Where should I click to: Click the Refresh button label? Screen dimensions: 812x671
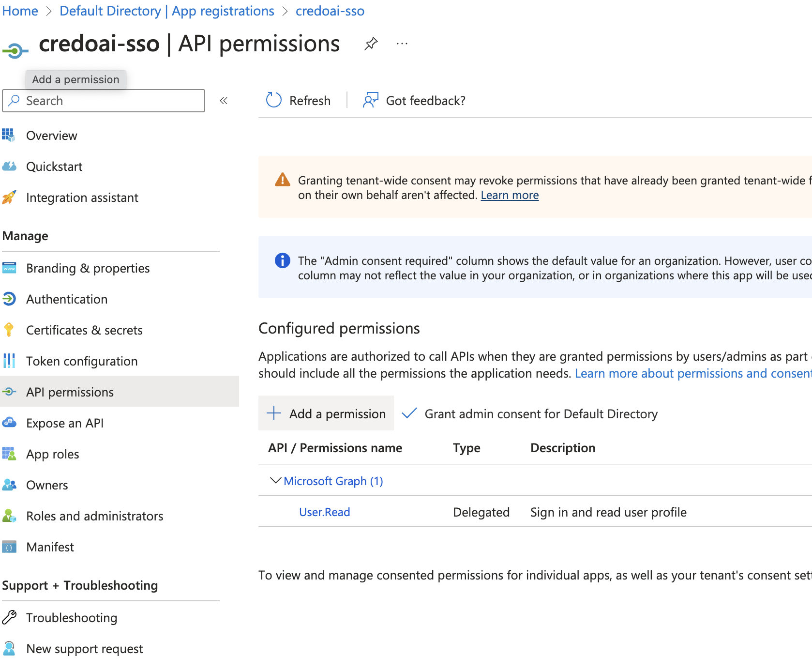point(310,101)
